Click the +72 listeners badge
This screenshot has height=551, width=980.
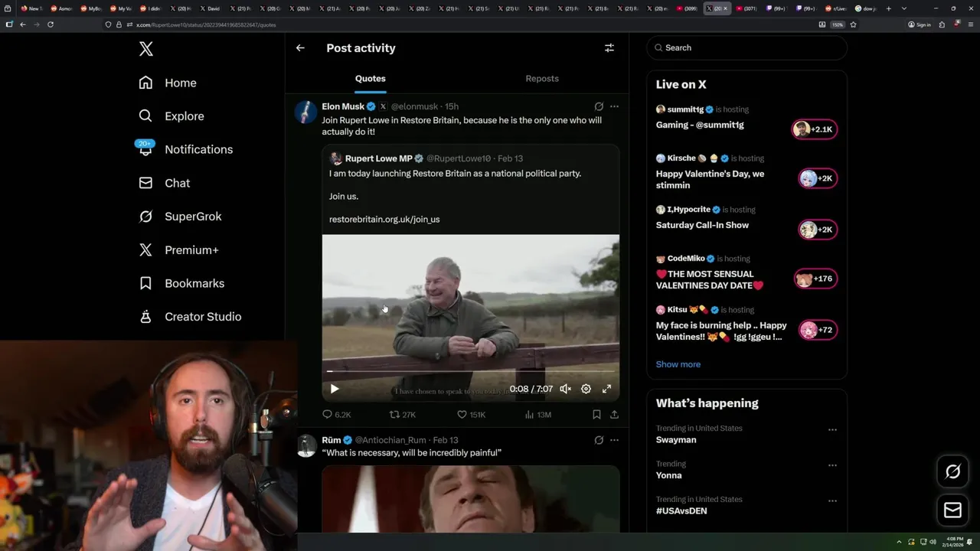pos(818,330)
